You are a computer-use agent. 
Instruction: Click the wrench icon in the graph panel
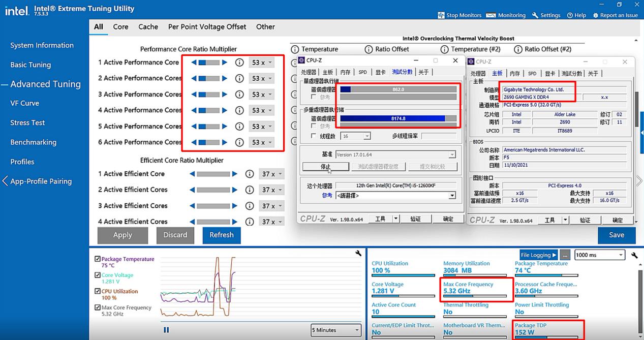[358, 253]
